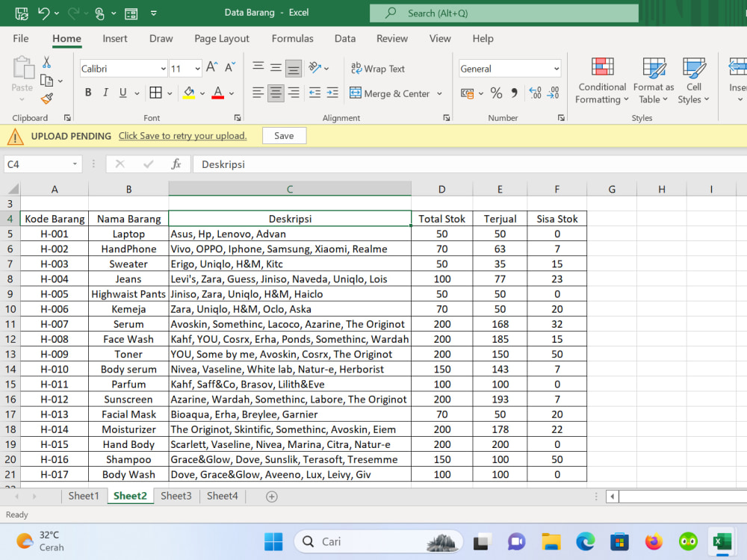Switch to the Data ribbon tab

(x=345, y=39)
